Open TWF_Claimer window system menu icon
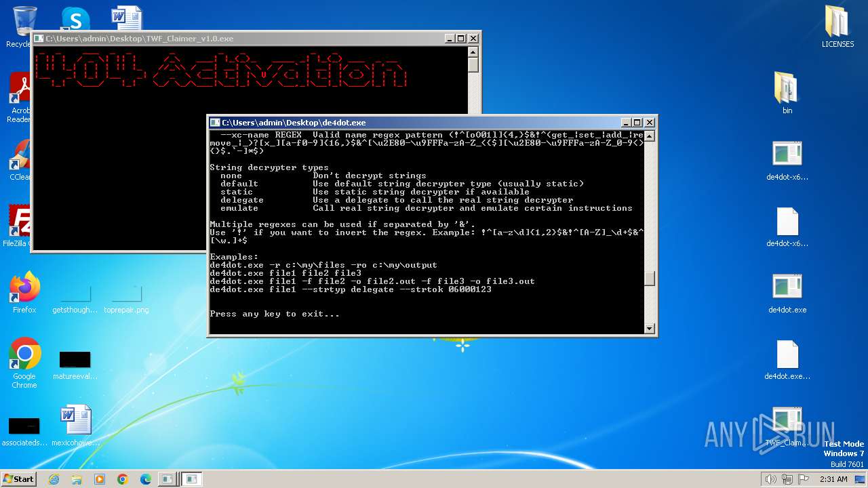 pyautogui.click(x=39, y=39)
